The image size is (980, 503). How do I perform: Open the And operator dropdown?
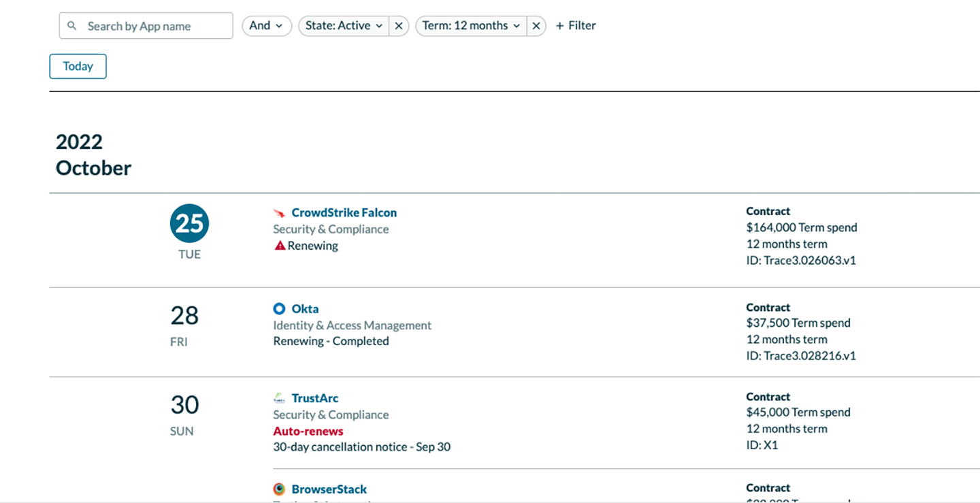click(x=267, y=26)
